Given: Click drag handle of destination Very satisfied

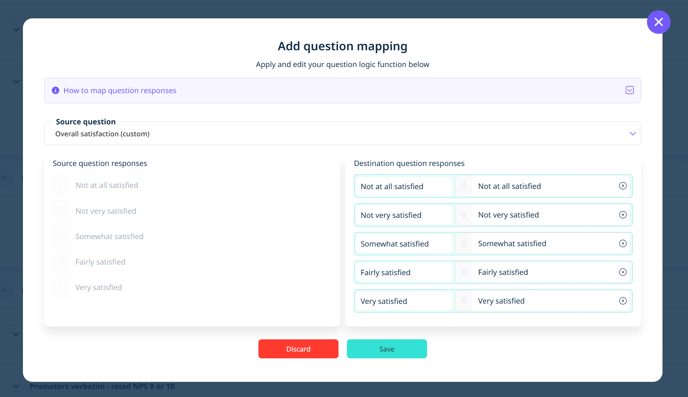Looking at the screenshot, I should pyautogui.click(x=463, y=301).
